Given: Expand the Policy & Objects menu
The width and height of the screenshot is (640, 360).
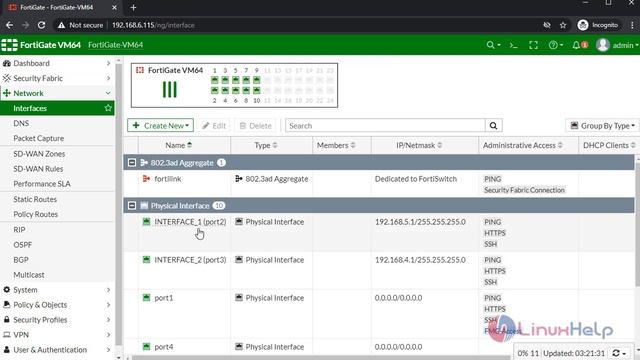Looking at the screenshot, I should pos(57,305).
